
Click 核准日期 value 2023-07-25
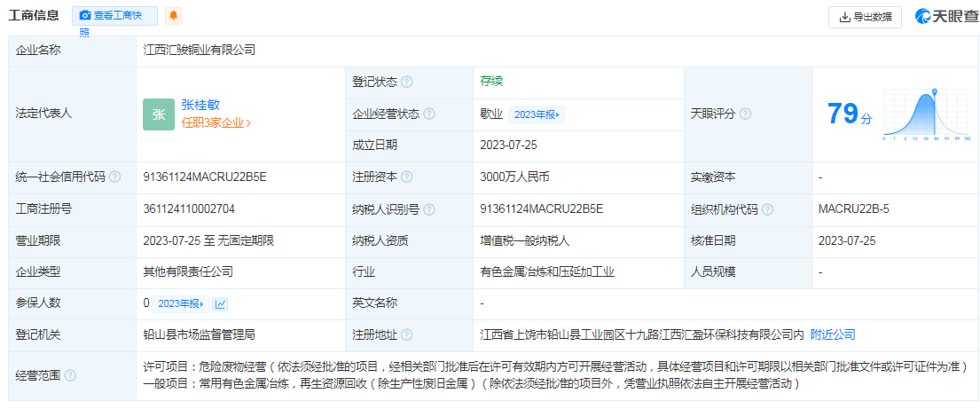[847, 240]
